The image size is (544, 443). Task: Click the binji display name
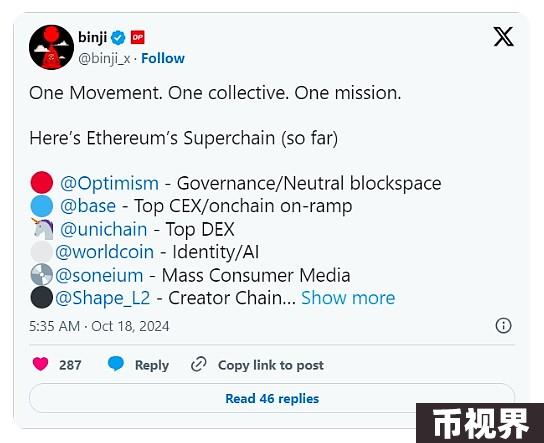pyautogui.click(x=92, y=37)
